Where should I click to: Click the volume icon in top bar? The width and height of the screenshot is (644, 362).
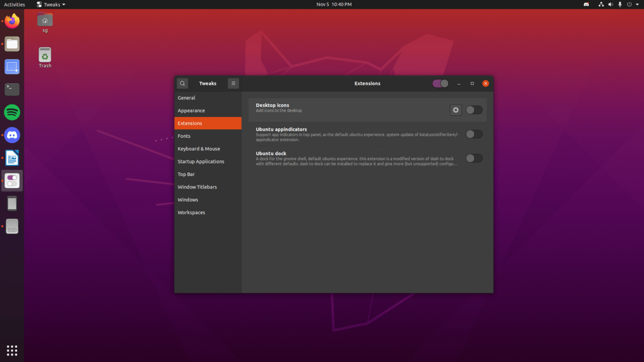point(611,5)
